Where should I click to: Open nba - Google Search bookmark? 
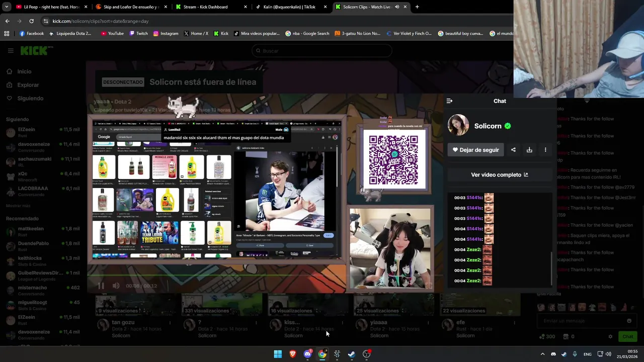point(307,34)
